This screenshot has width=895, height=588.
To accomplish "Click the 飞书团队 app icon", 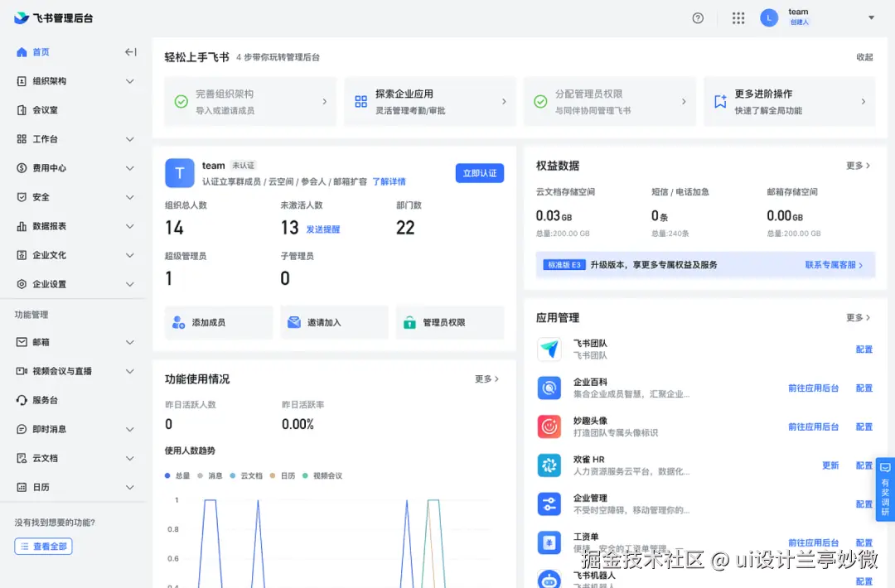I will [x=549, y=349].
